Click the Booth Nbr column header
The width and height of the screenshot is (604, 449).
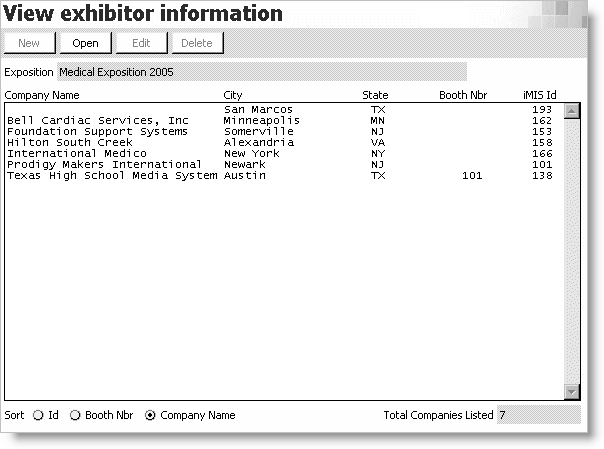coord(463,95)
